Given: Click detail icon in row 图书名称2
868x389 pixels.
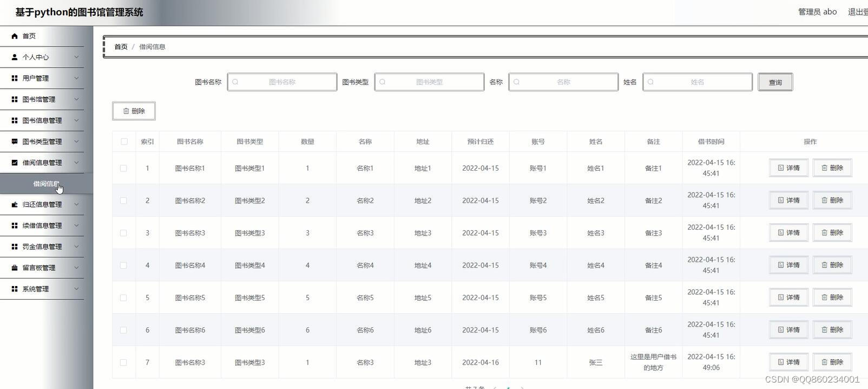Looking at the screenshot, I should click(781, 200).
